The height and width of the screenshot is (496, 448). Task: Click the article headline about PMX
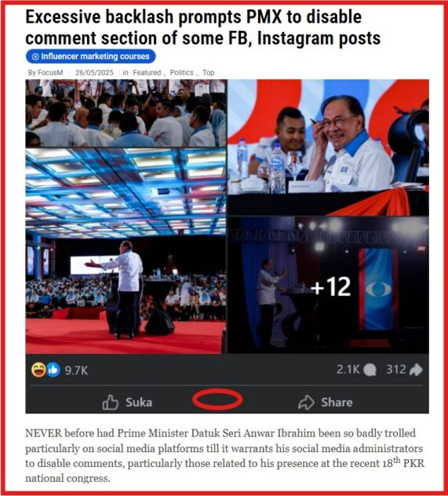pos(202,27)
